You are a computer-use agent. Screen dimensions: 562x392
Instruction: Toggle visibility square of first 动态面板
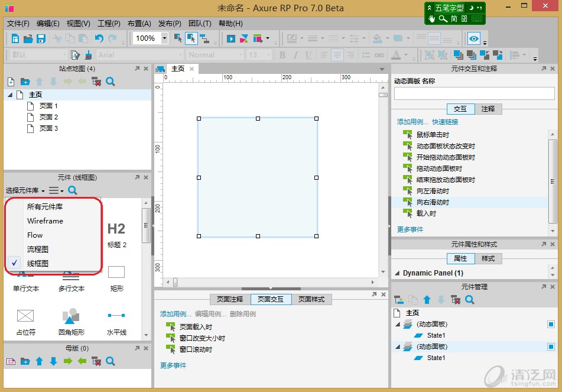click(x=551, y=325)
